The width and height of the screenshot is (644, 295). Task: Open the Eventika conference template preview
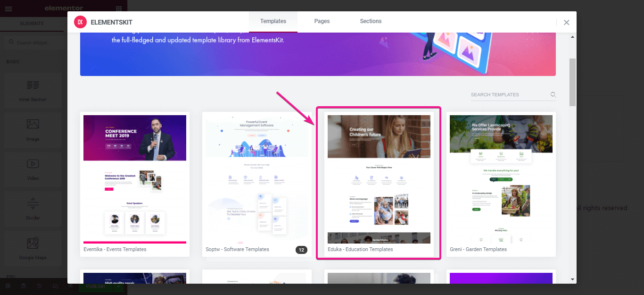click(135, 179)
